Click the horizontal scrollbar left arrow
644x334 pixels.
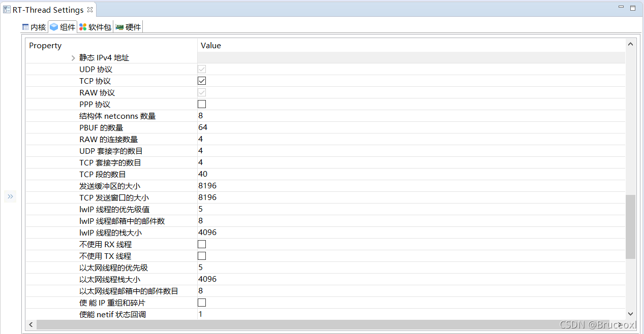[x=30, y=324]
